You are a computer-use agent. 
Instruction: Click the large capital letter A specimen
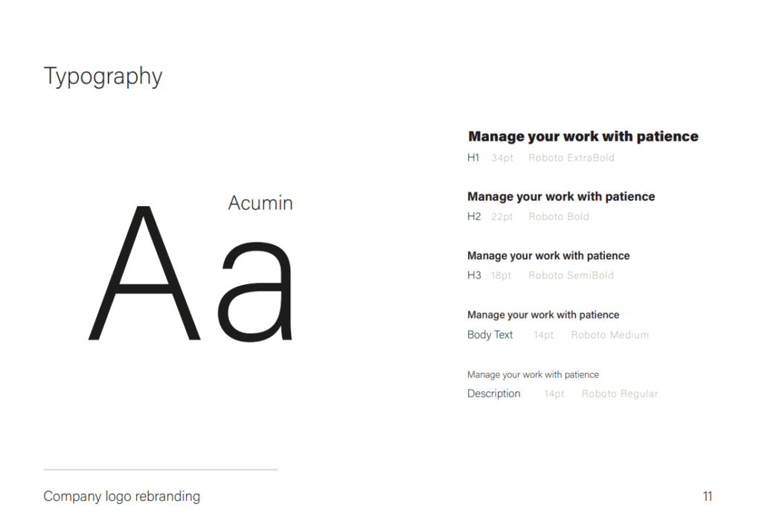tap(144, 273)
